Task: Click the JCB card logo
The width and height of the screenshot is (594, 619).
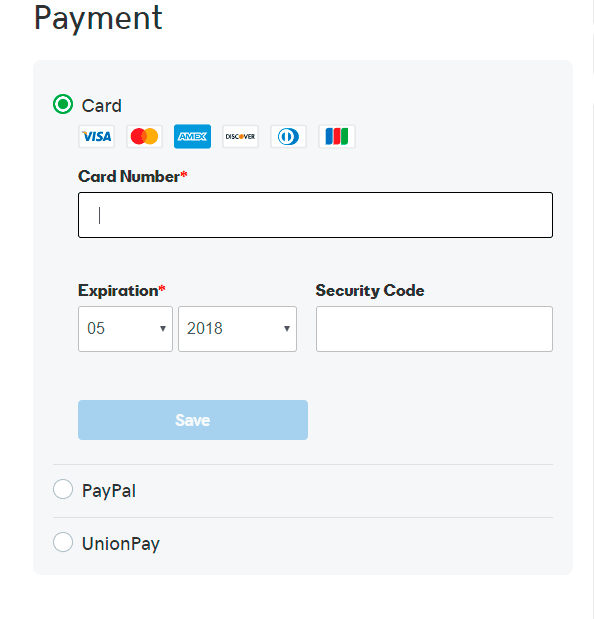Action: 337,137
